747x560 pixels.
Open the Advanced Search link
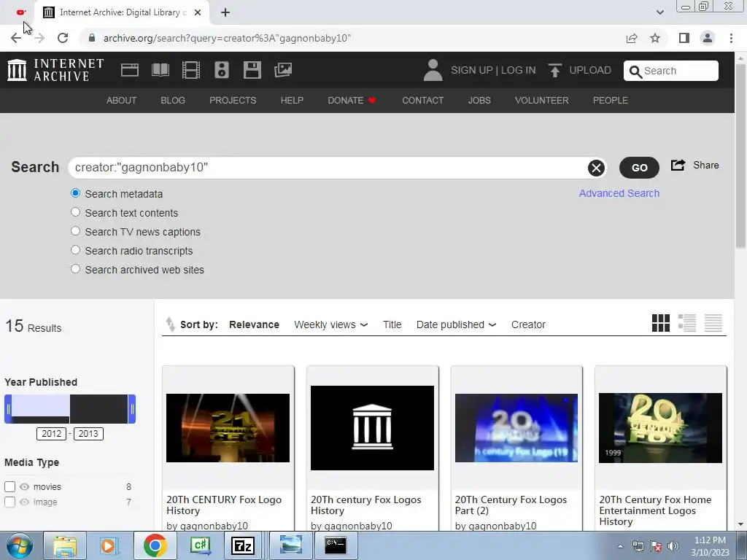pos(619,193)
